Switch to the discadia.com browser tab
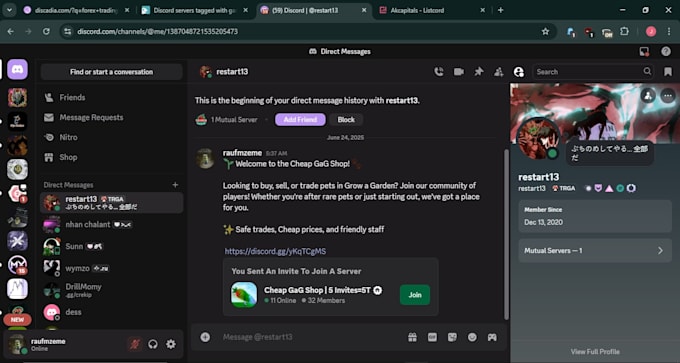The width and height of the screenshot is (680, 363). [76, 10]
